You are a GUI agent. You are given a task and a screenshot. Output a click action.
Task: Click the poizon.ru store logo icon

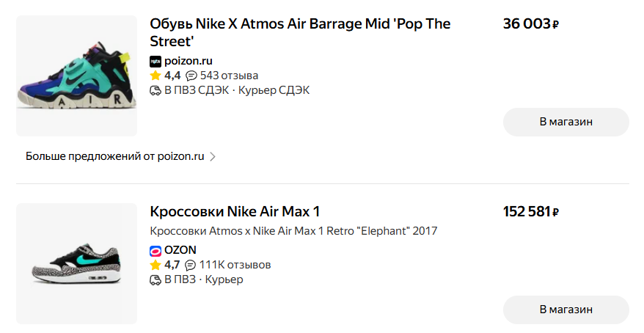tap(155, 61)
